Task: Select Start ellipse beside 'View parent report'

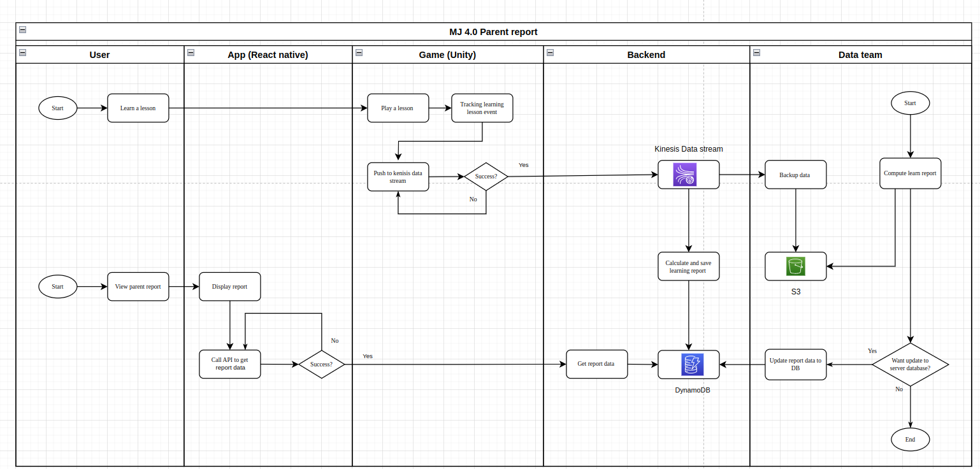Action: [x=58, y=287]
